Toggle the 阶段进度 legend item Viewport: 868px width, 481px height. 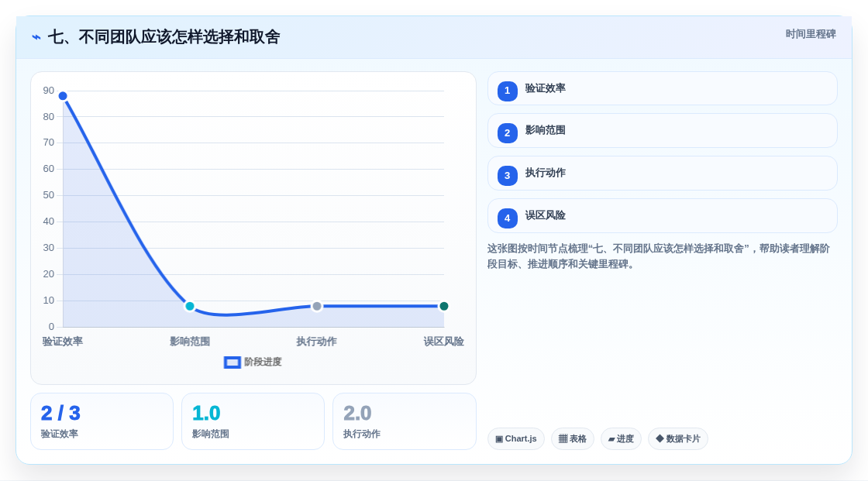(x=253, y=362)
